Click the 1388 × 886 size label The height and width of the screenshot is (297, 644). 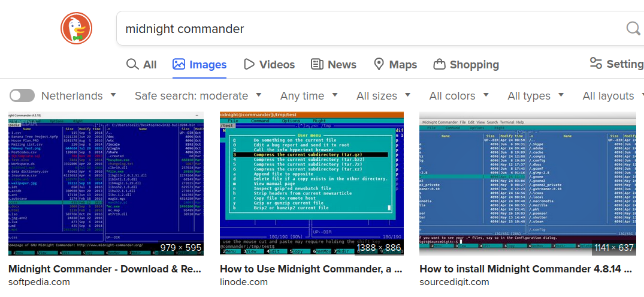tap(378, 248)
